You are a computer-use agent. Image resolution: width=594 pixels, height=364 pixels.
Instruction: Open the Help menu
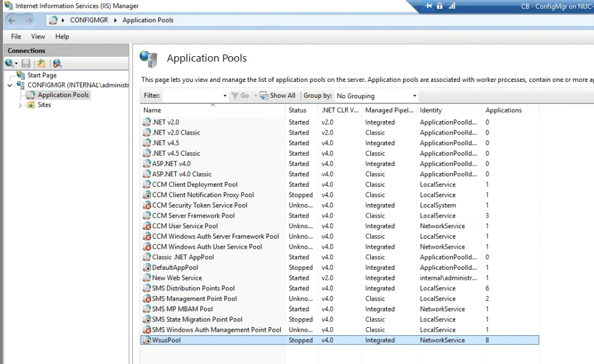coord(62,36)
